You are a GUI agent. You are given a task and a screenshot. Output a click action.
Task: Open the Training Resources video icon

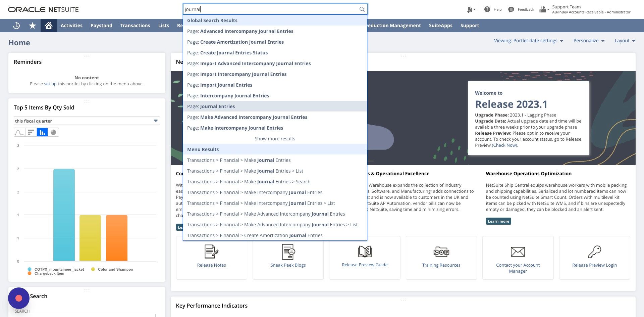point(441,252)
